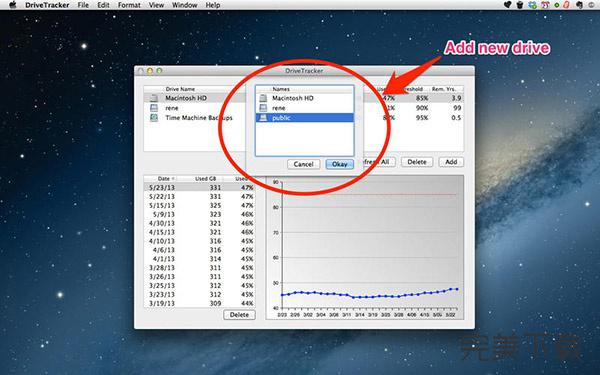
Task: Click the Delete button below history table
Action: point(239,315)
